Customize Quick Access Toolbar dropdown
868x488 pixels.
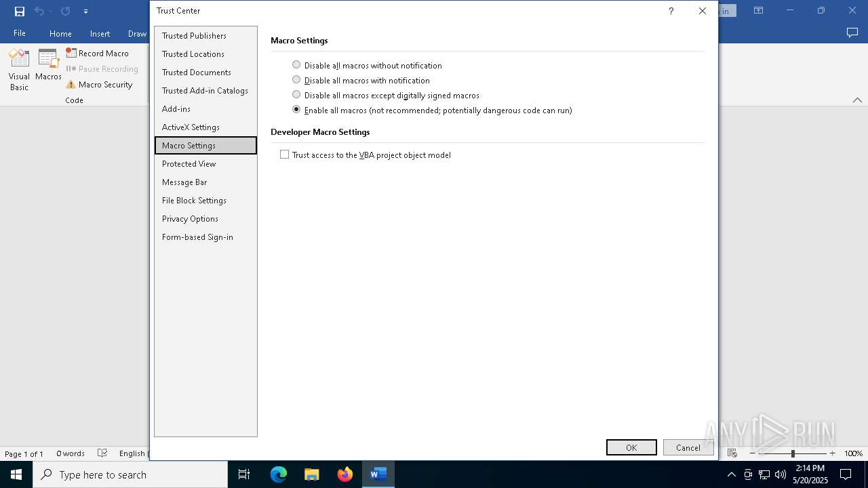click(85, 12)
